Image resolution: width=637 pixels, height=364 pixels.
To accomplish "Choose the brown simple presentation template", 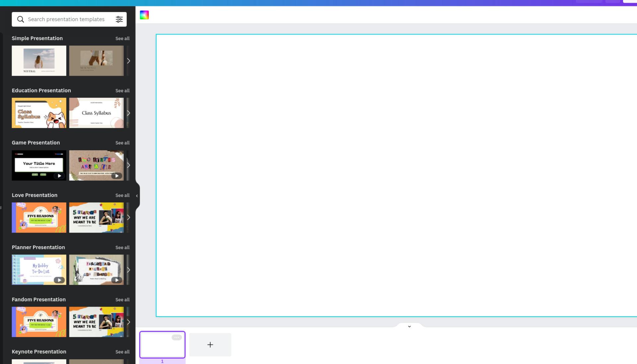I will point(96,61).
